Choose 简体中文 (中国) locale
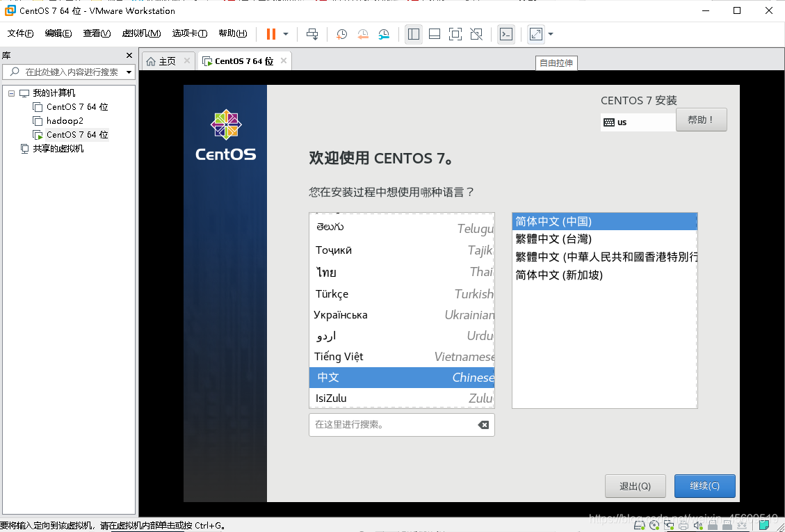 (x=605, y=221)
